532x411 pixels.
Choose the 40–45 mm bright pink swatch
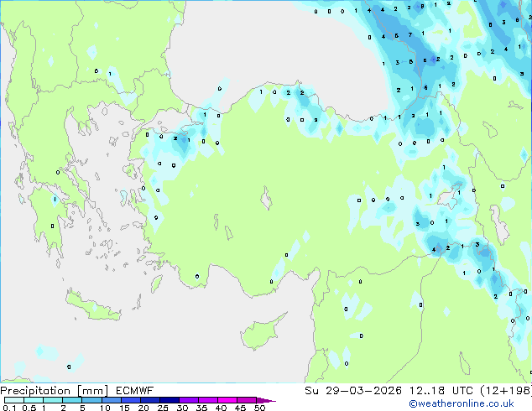coord(227,400)
